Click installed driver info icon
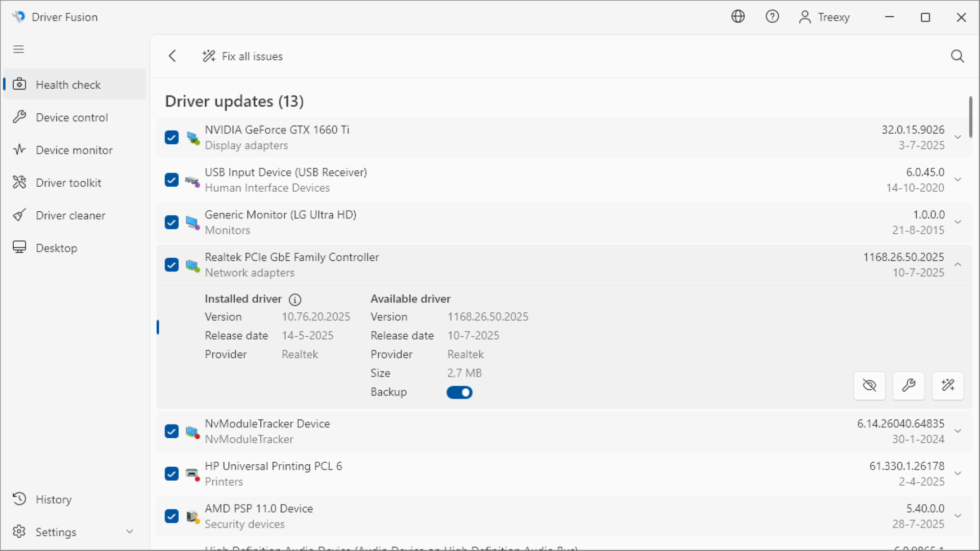980x551 pixels. tap(295, 299)
